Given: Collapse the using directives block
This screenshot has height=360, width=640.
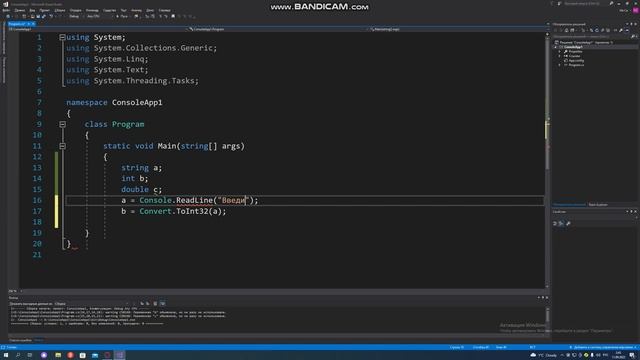Looking at the screenshot, I should (x=62, y=37).
